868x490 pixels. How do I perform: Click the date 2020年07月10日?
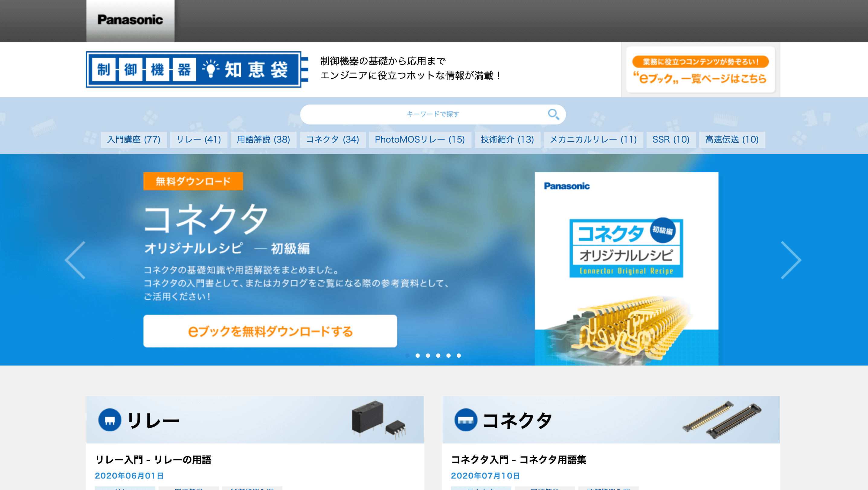click(486, 475)
